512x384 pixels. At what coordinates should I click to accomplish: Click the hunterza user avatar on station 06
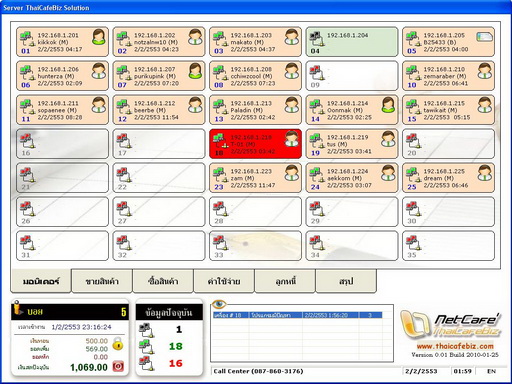(x=99, y=71)
